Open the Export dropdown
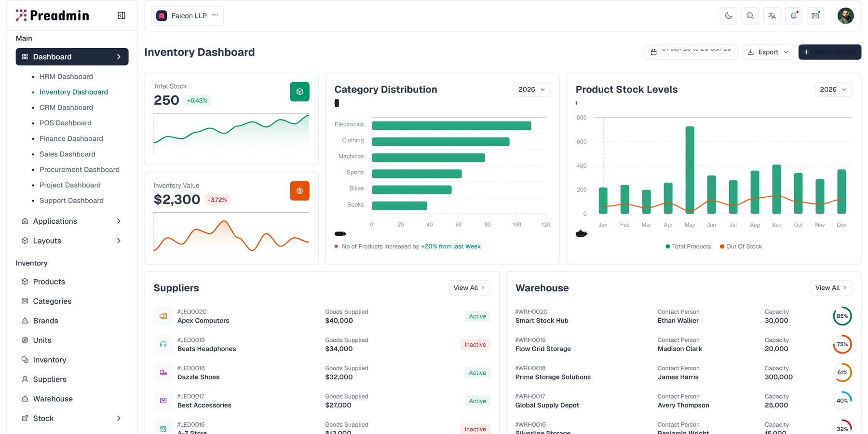 [x=769, y=52]
